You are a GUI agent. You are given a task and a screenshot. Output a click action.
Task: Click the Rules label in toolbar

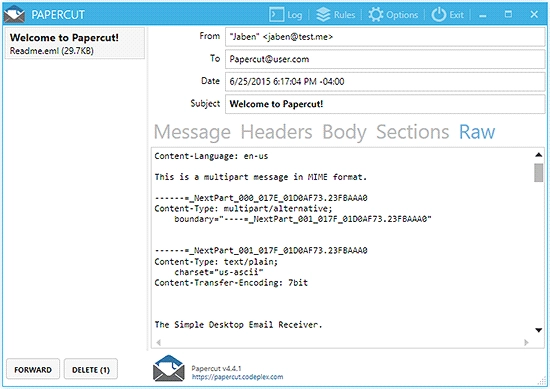[344, 15]
